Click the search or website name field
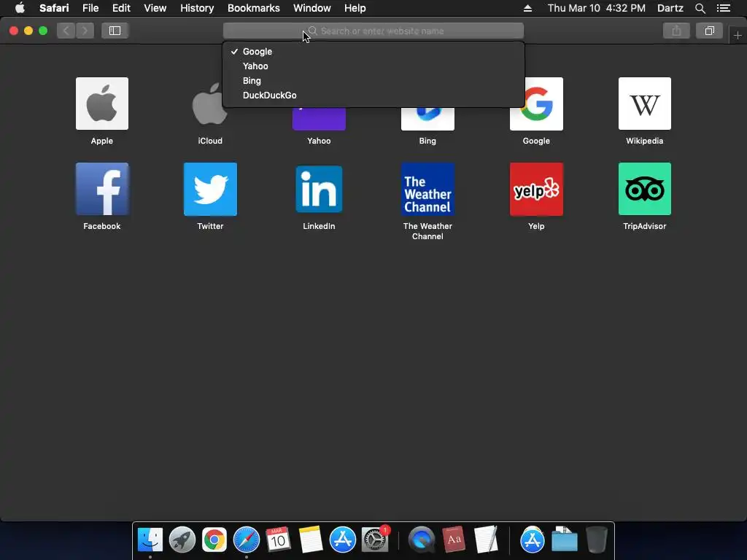 (x=373, y=31)
